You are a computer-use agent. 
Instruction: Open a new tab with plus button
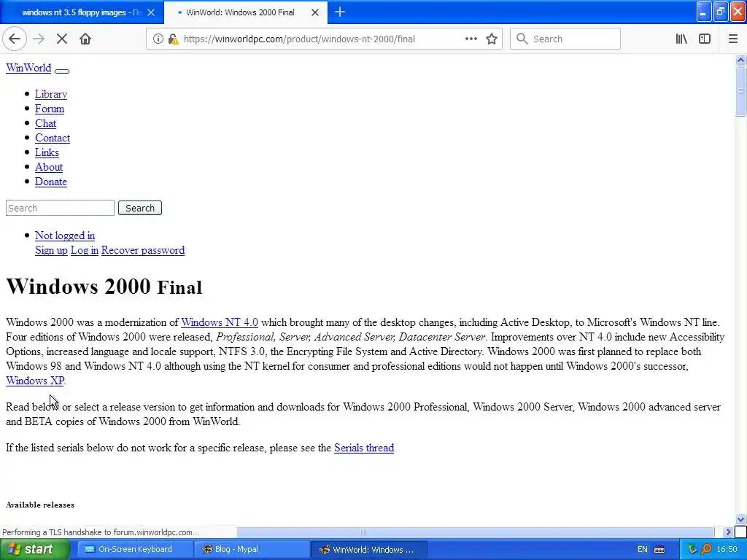tap(340, 12)
